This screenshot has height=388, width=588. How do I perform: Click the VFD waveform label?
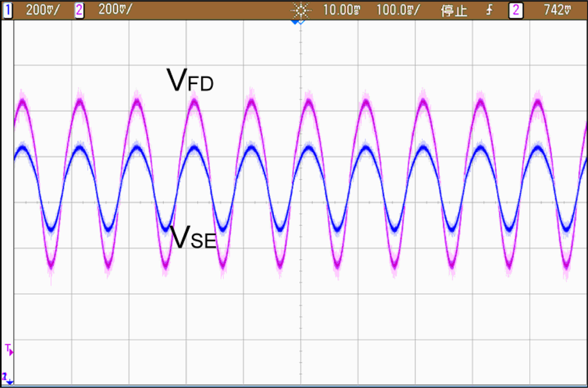tap(189, 80)
